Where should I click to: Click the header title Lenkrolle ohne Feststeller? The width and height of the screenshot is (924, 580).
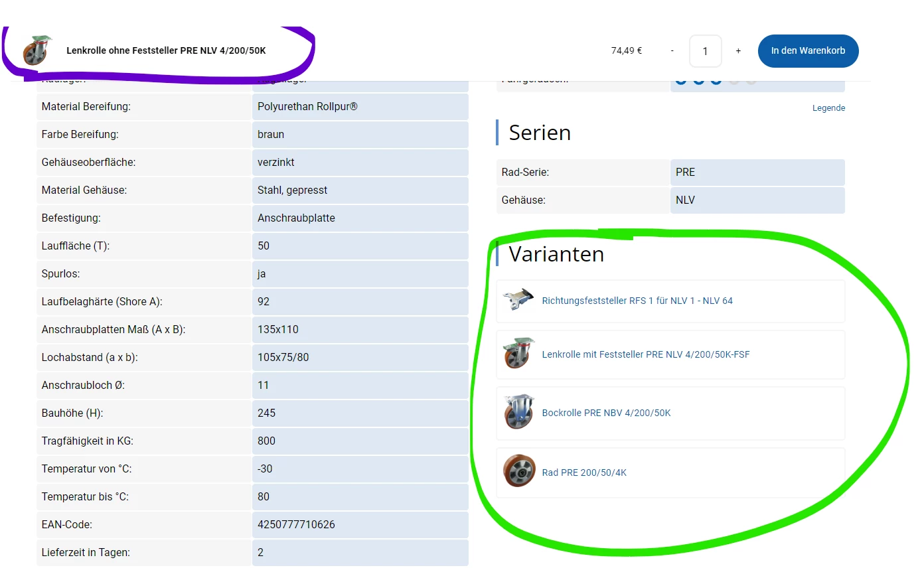(166, 50)
